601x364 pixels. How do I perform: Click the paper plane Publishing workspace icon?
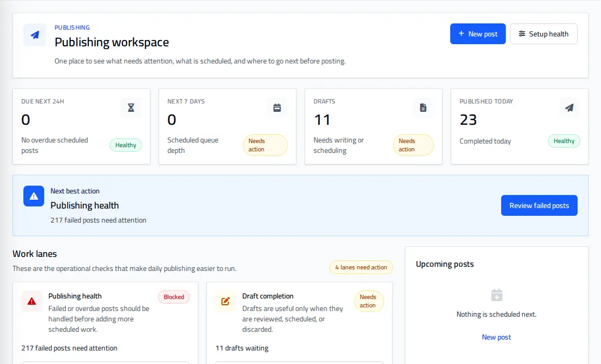(x=34, y=35)
